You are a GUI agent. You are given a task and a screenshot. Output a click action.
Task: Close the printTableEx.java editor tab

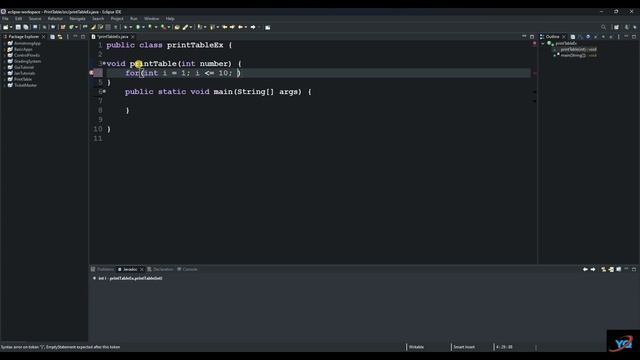point(133,37)
